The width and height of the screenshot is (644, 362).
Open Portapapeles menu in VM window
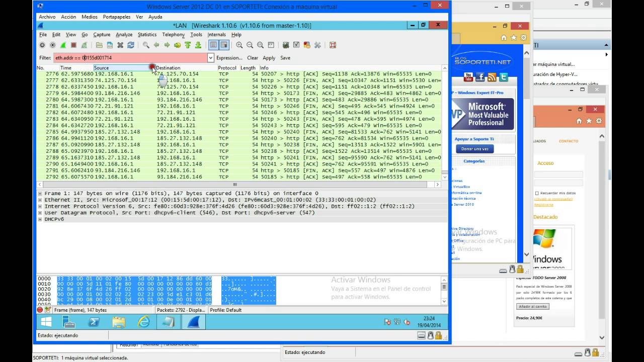pyautogui.click(x=116, y=17)
